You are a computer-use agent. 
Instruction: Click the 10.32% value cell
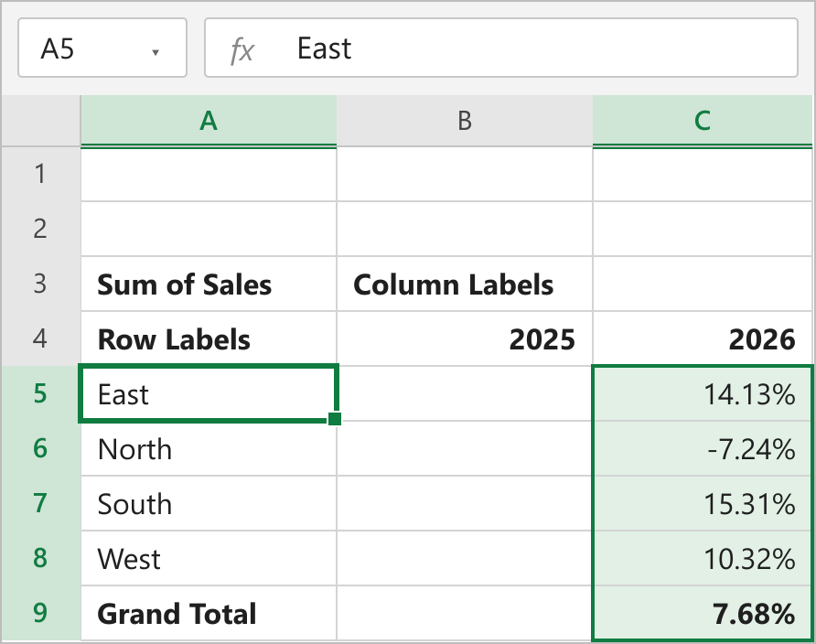coord(703,558)
